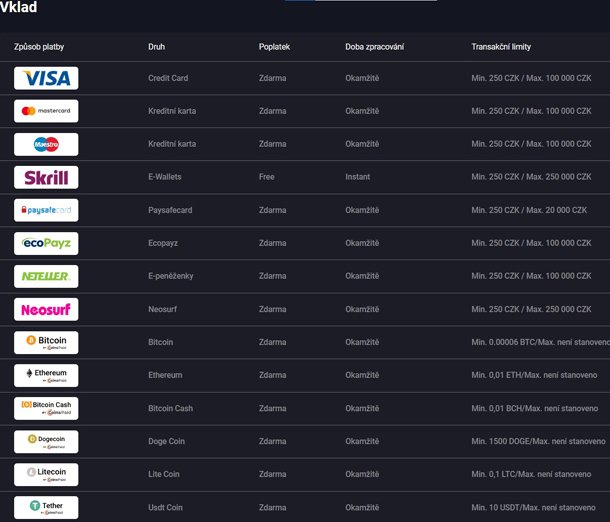Click the Litecoin deposit logo
610x522 pixels.
click(x=46, y=474)
